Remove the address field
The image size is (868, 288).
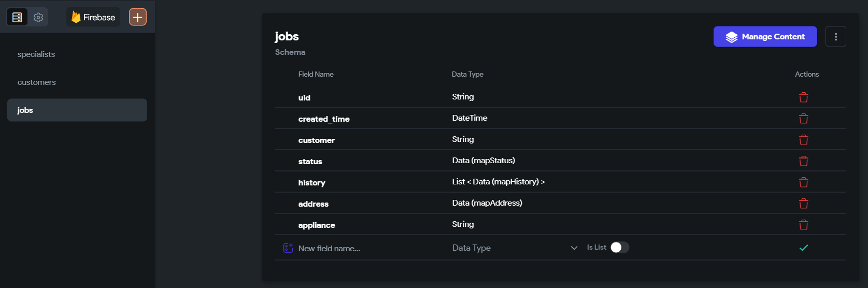(x=803, y=204)
